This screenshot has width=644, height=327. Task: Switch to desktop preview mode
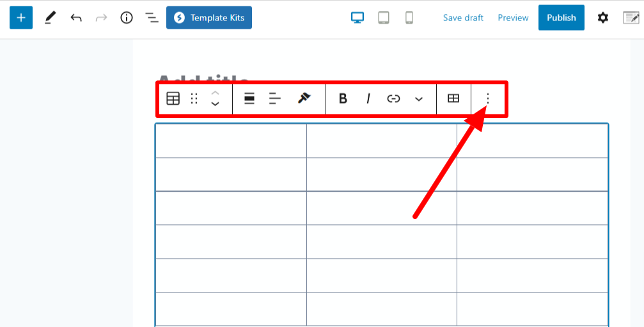pyautogui.click(x=357, y=18)
